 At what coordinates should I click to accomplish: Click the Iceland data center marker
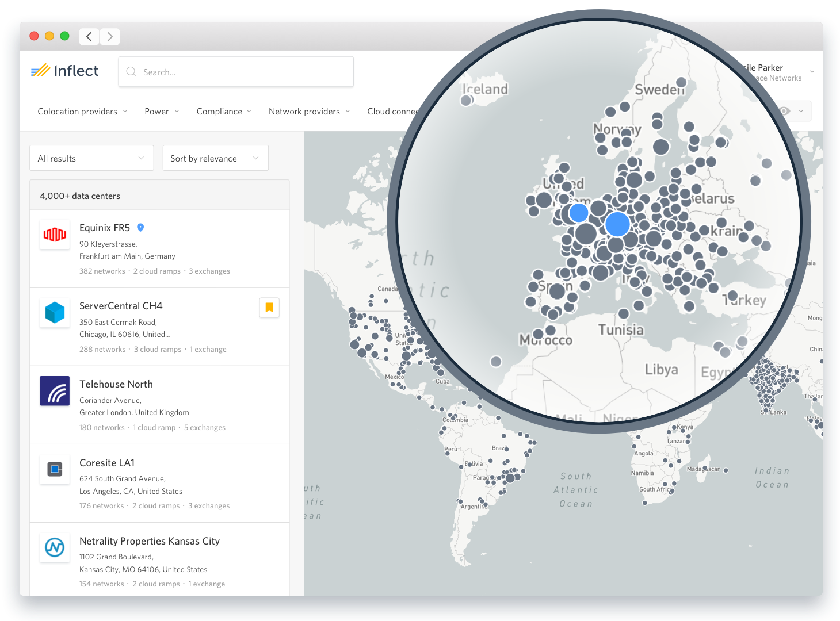coord(467,100)
